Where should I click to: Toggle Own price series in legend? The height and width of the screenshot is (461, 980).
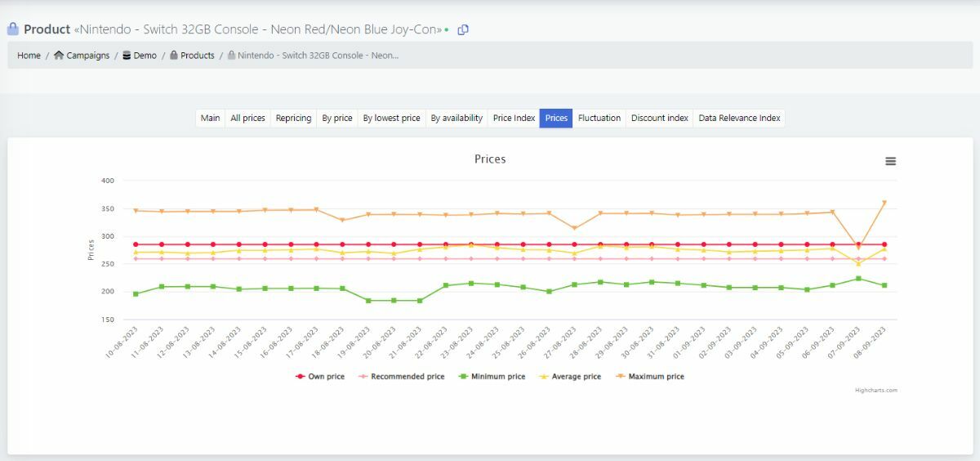[x=320, y=377]
